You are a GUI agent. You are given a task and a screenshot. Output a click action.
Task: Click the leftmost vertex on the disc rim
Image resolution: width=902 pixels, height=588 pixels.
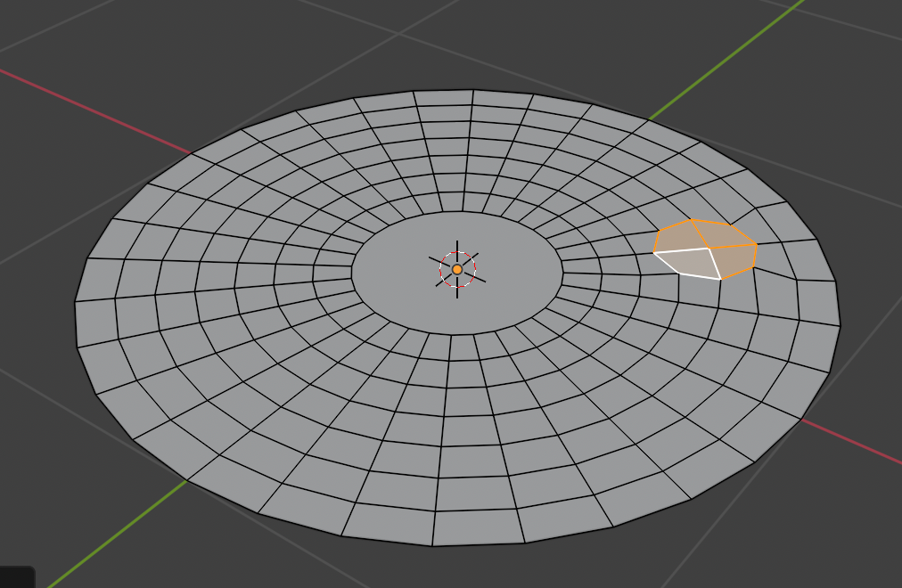click(75, 301)
